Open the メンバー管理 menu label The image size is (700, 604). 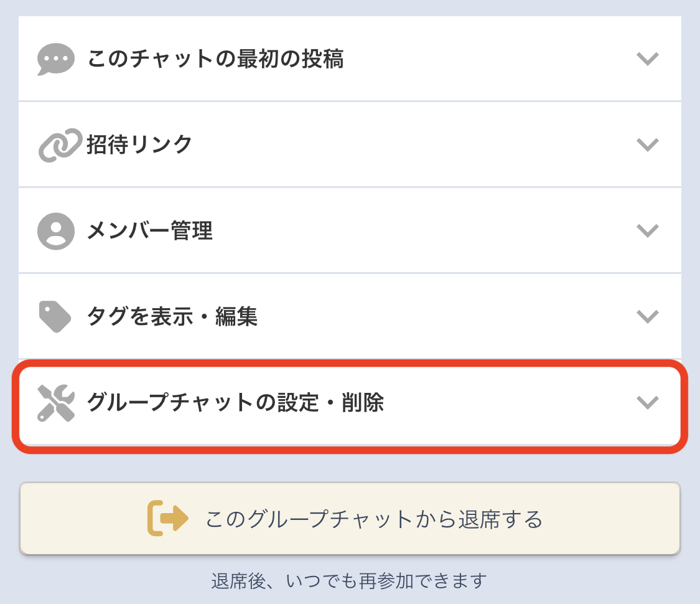pos(150,231)
